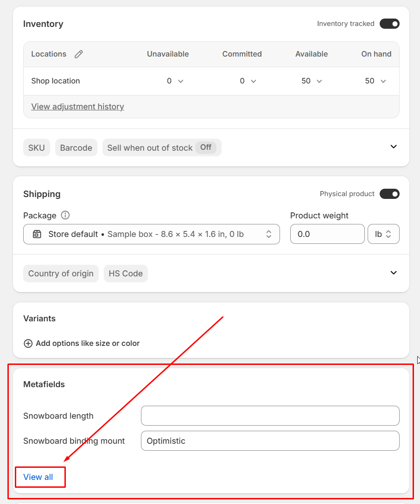
Task: Click the HS Code tag button
Action: pos(126,274)
